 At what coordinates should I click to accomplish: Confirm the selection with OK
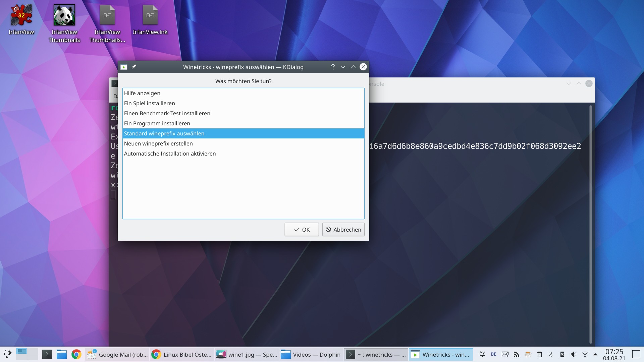[x=301, y=229]
